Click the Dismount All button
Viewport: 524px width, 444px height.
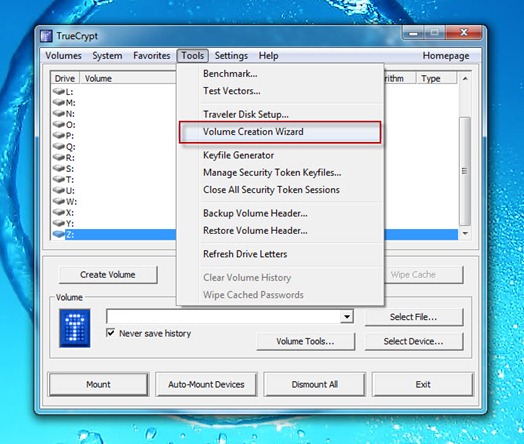315,384
